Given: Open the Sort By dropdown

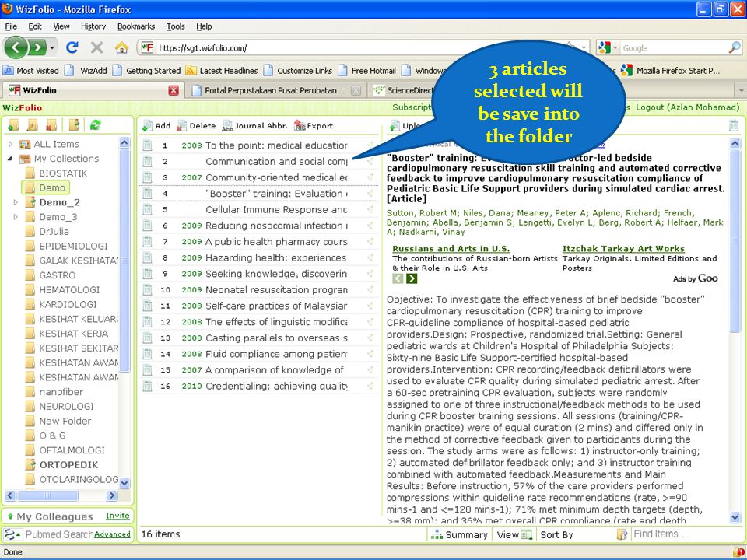Looking at the screenshot, I should coord(556,535).
